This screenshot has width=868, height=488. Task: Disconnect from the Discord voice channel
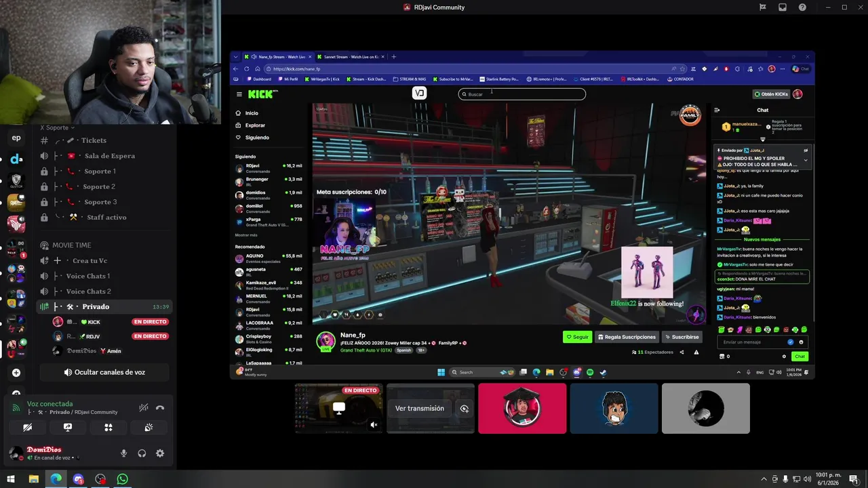(x=160, y=408)
